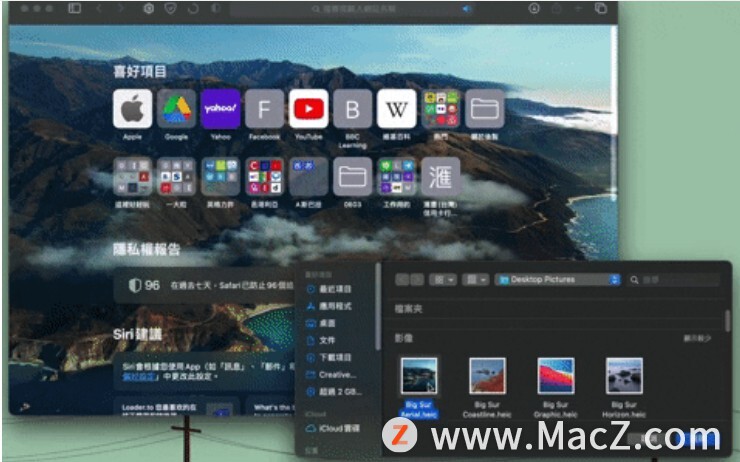This screenshot has width=740, height=462.
Task: Go back in the file dialog
Action: pos(402,280)
